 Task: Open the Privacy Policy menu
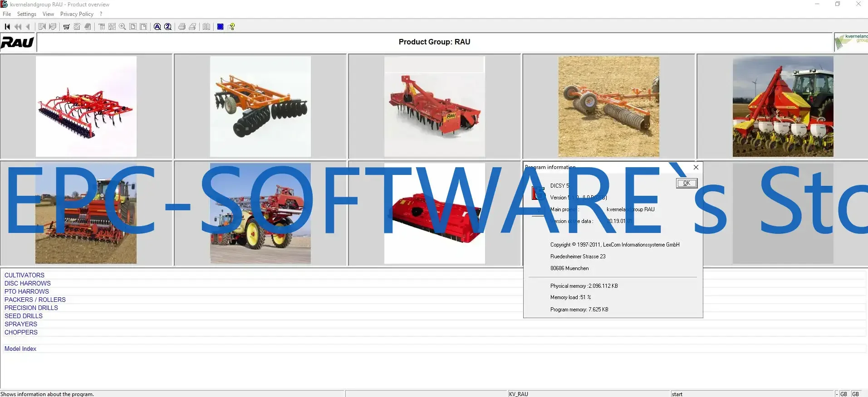click(77, 14)
